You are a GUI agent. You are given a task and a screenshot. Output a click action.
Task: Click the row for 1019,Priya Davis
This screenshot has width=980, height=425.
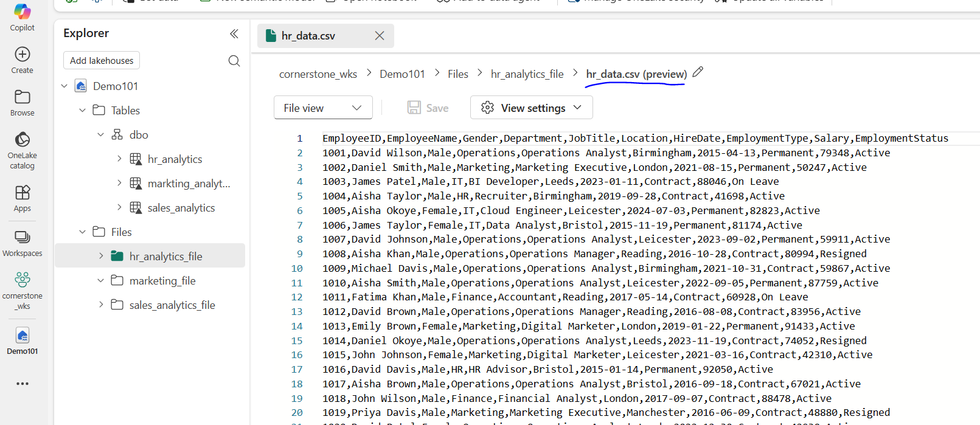(606, 413)
